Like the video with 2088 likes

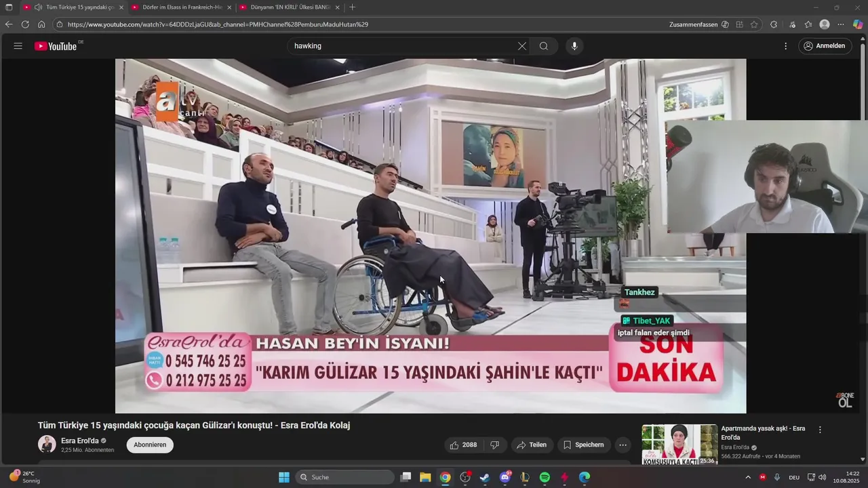pyautogui.click(x=463, y=445)
